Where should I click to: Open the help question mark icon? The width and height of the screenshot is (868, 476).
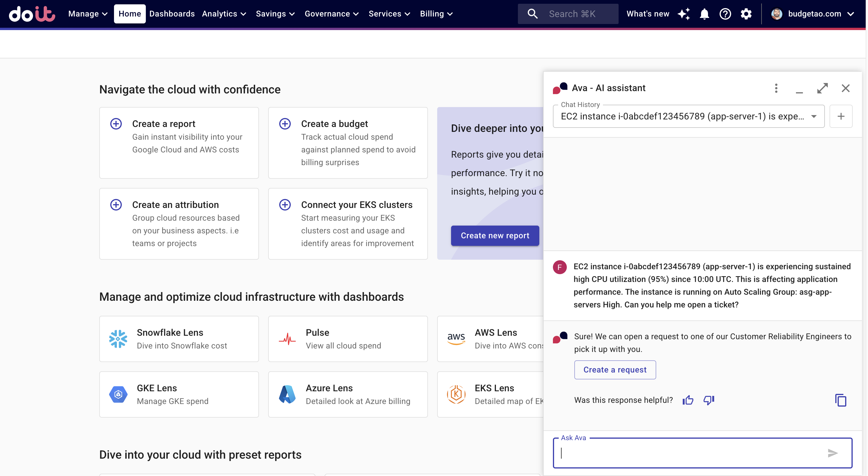[725, 14]
